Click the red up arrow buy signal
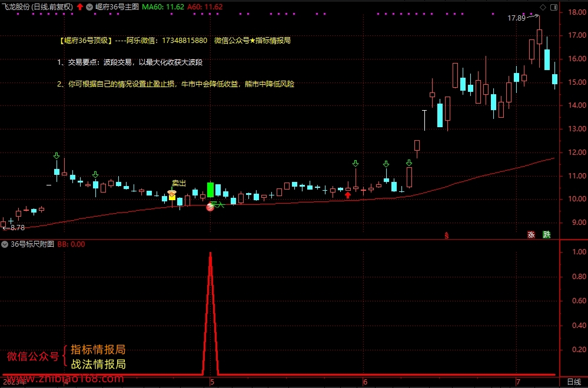Screen dimensions: 588x388 [x=348, y=194]
